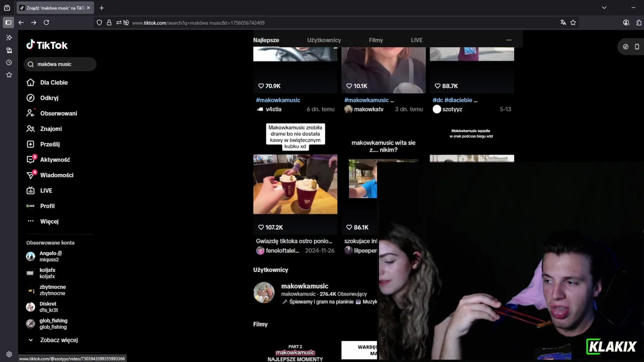Switch to LIVE search tab

point(417,40)
